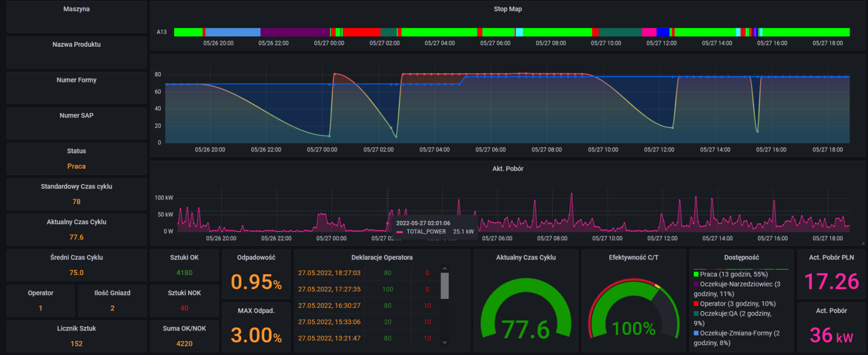Open the Efektywność C/T panel header menu
The height and width of the screenshot is (355, 868).
[633, 258]
